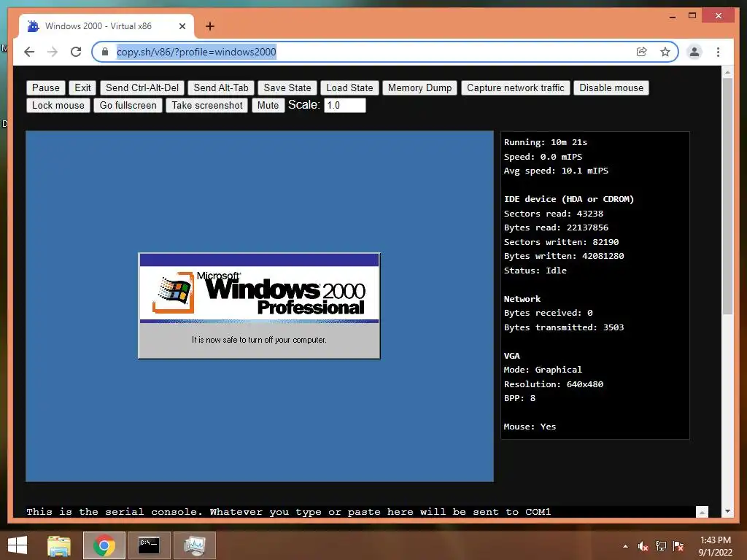Click Disable mouse button
The height and width of the screenshot is (560, 747).
pos(611,87)
